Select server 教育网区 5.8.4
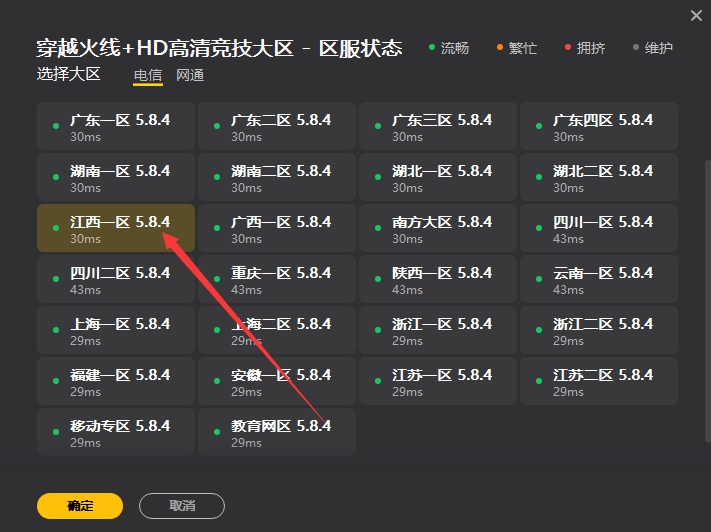The width and height of the screenshot is (711, 532). tap(277, 432)
